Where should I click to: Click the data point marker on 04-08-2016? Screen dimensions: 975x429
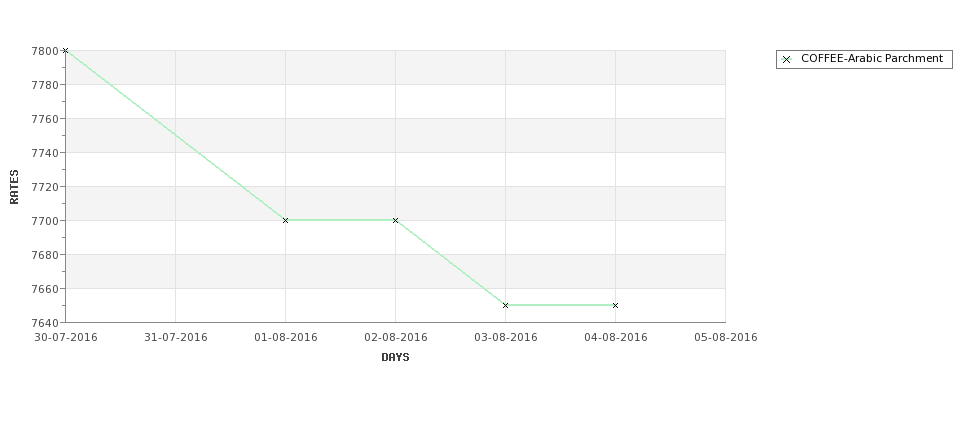pyautogui.click(x=616, y=305)
